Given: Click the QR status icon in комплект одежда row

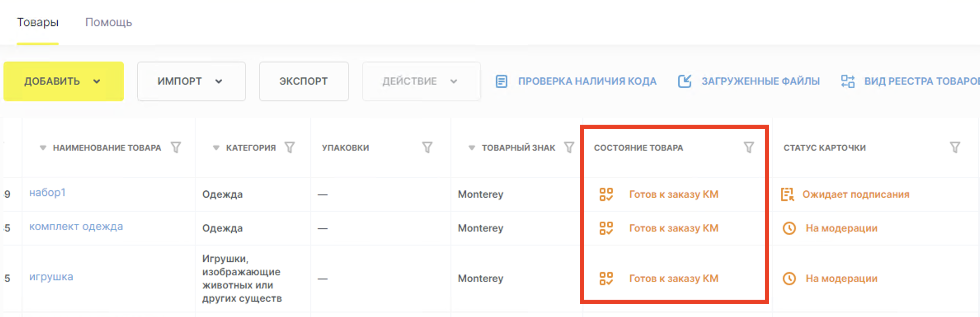Looking at the screenshot, I should tap(606, 228).
